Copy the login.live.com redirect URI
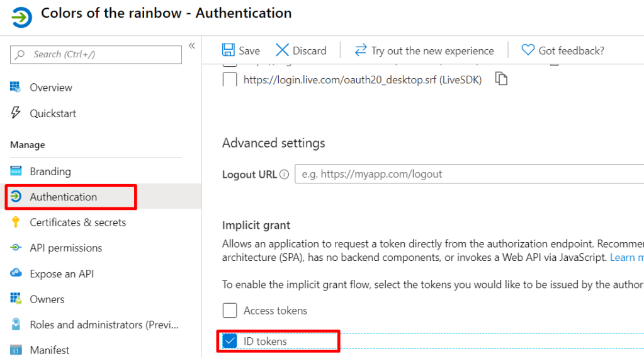The image size is (644, 358). click(x=501, y=79)
